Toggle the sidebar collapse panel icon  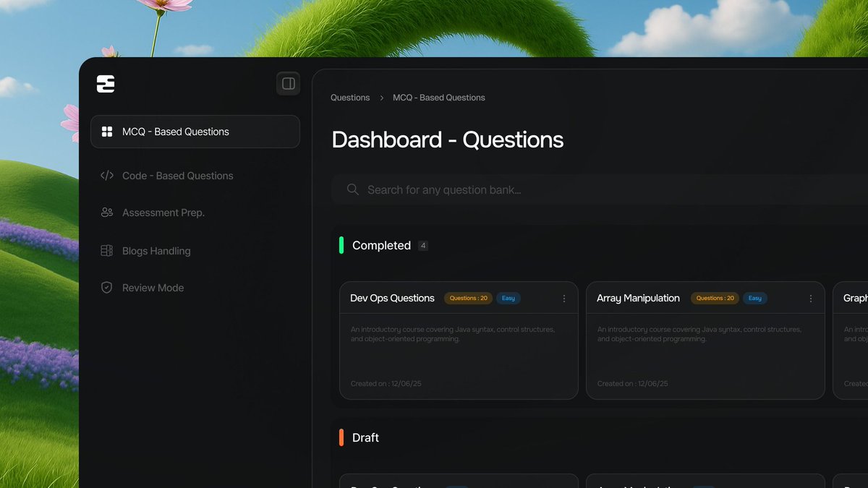coord(289,84)
